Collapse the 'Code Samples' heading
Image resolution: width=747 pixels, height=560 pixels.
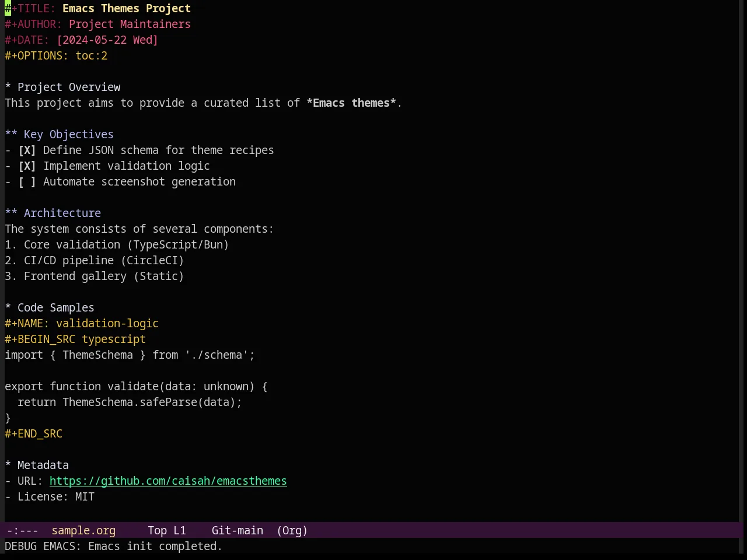[x=50, y=307]
